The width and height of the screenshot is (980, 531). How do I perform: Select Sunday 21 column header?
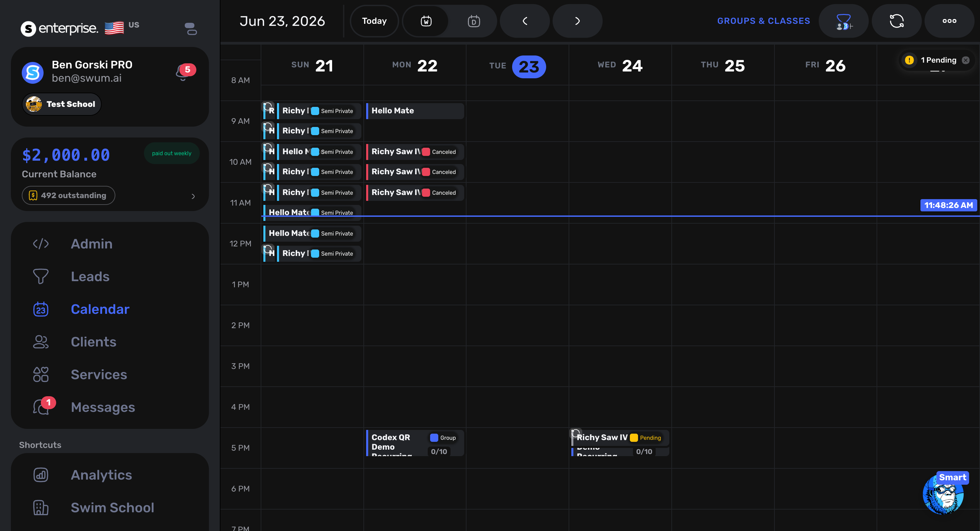point(312,65)
